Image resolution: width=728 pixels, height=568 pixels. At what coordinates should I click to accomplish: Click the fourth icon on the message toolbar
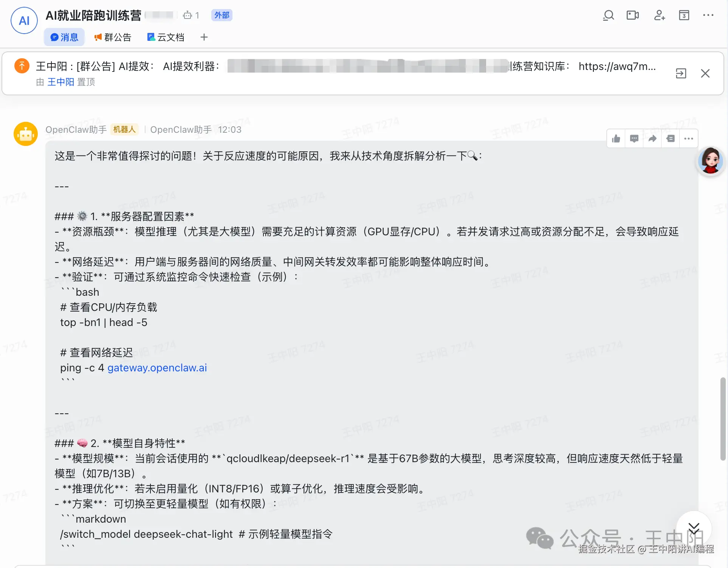coord(671,139)
